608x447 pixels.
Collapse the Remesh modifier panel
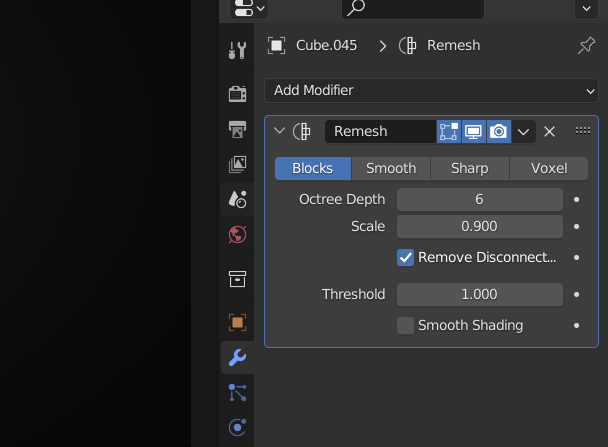click(x=279, y=131)
